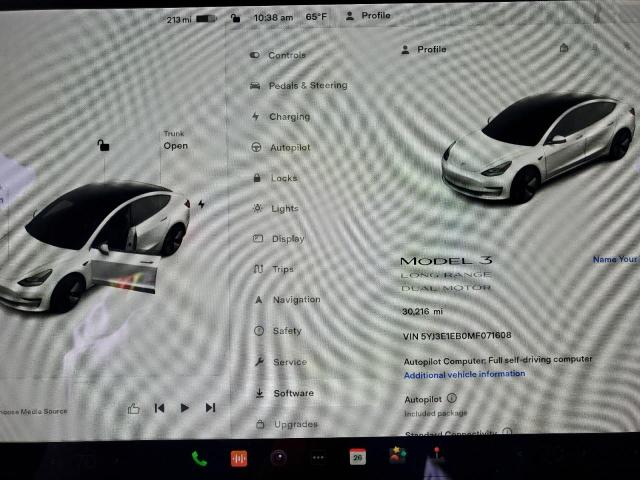Tap the car model with open door
The height and width of the screenshot is (480, 640).
[95, 247]
